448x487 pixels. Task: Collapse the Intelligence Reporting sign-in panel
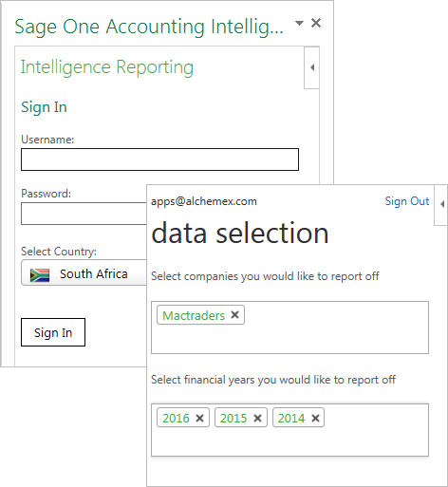(x=311, y=67)
